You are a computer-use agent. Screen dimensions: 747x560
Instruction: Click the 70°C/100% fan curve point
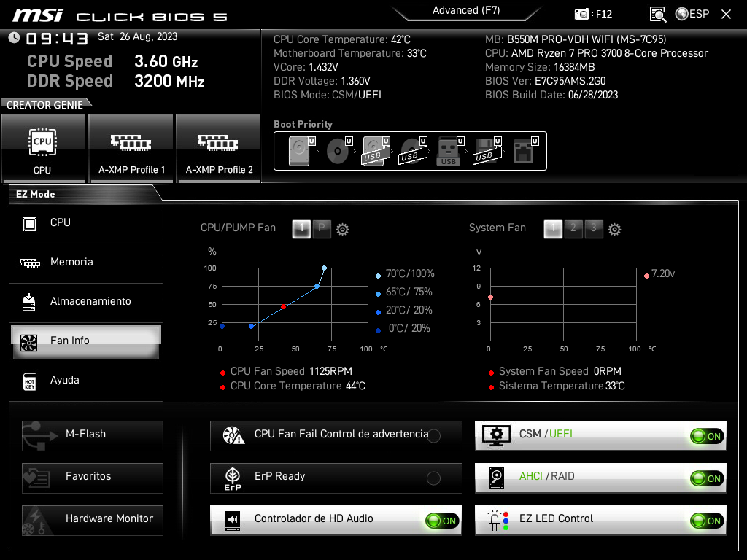[324, 268]
